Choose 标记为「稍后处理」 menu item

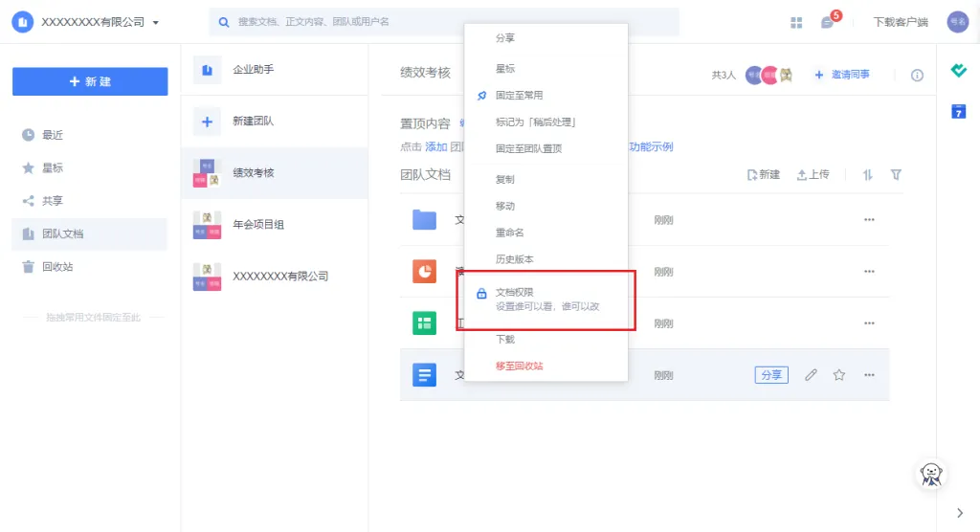[546, 122]
